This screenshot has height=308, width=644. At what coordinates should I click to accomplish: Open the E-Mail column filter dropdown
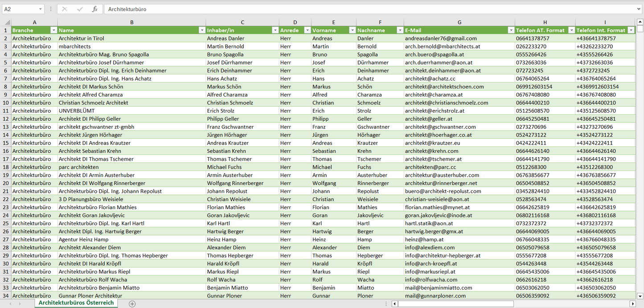click(x=511, y=30)
